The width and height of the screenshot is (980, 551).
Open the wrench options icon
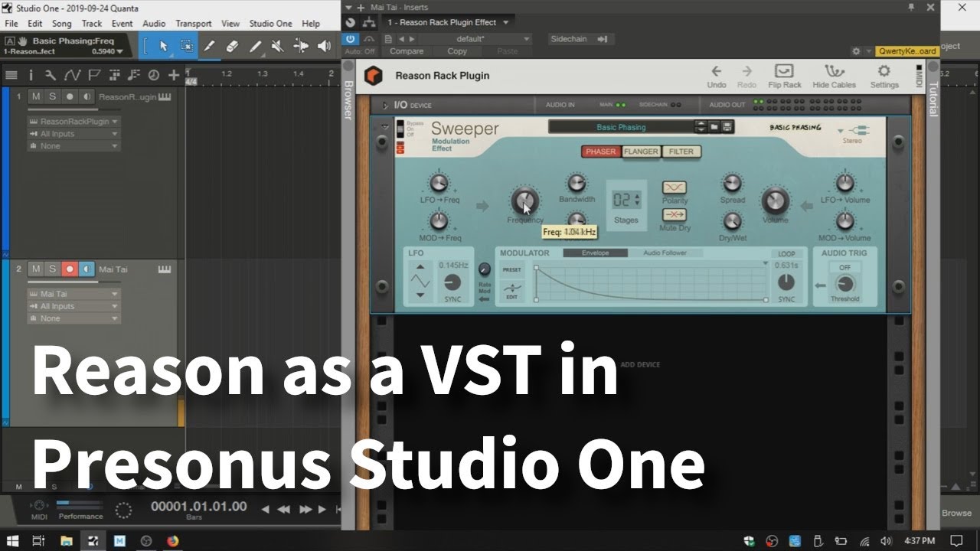[50, 75]
